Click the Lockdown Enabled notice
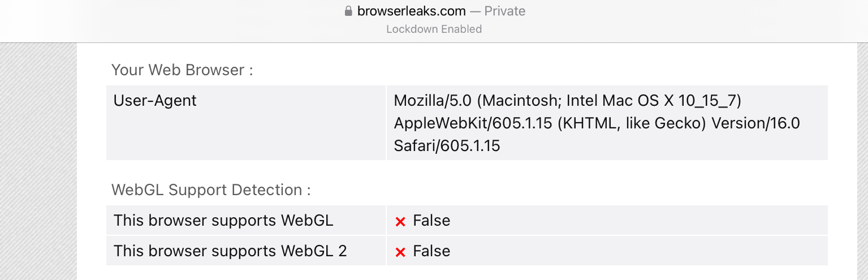Screen dimensions: 868x280 [x=434, y=29]
